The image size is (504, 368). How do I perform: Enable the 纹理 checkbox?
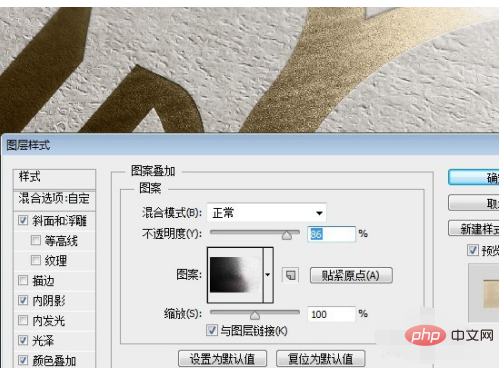click(x=36, y=260)
